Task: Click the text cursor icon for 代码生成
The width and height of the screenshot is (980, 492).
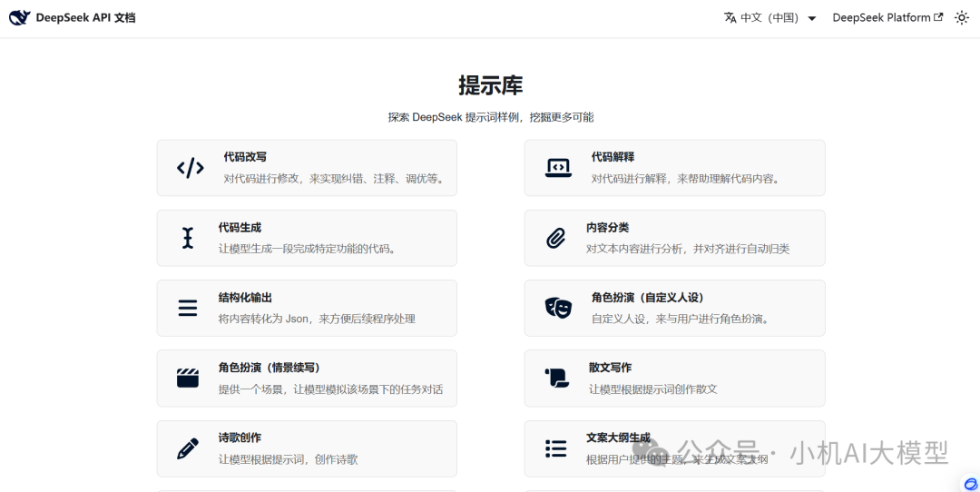Action: [x=188, y=238]
